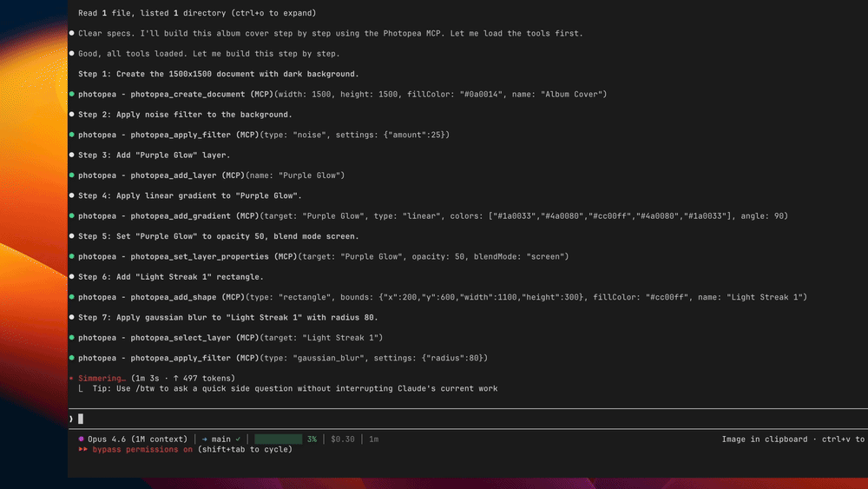The width and height of the screenshot is (868, 489).
Task: Click the git branch arrow icon before main
Action: (205, 439)
